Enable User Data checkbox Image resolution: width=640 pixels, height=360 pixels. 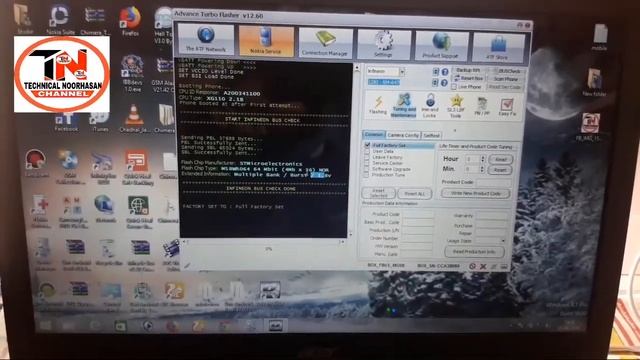tap(367, 151)
